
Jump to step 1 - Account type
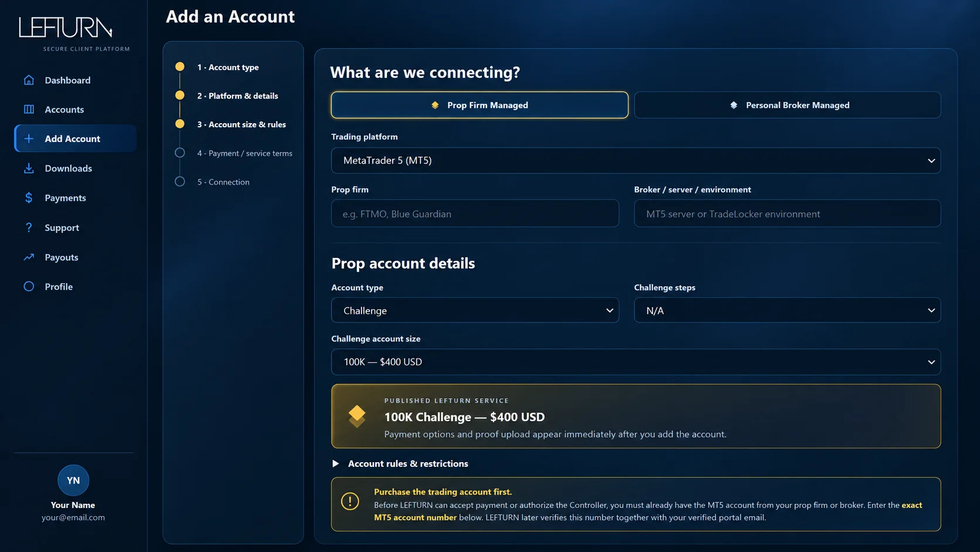[x=228, y=67]
